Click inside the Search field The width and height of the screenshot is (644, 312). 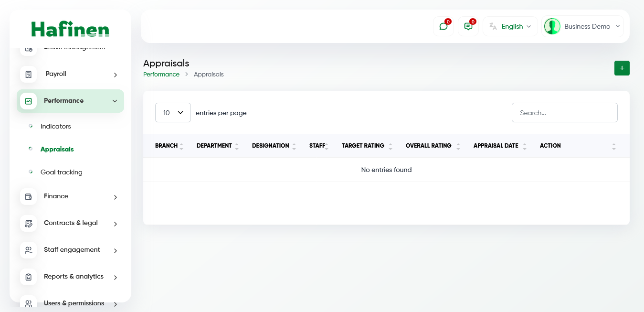click(x=565, y=112)
